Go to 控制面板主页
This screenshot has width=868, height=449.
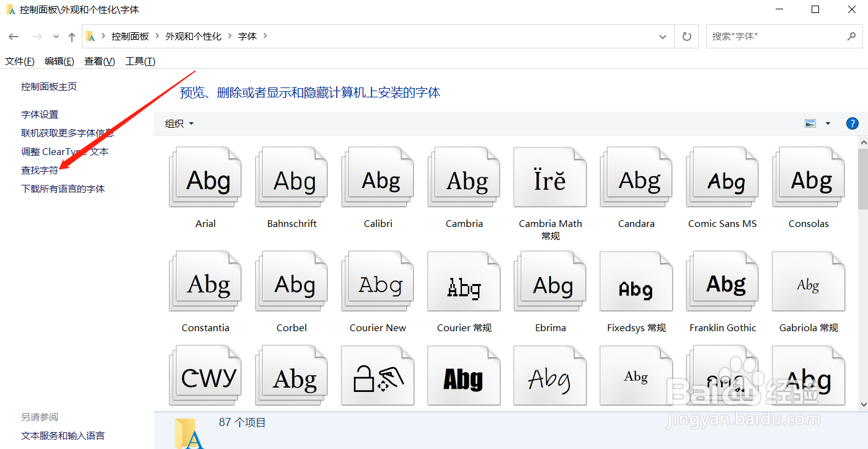[49, 87]
